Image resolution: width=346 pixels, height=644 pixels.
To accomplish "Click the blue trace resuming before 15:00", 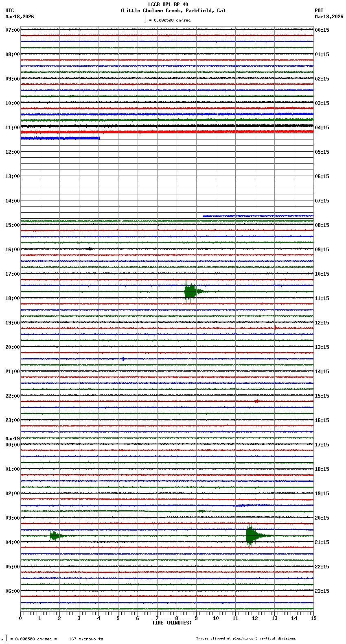I will tap(258, 216).
